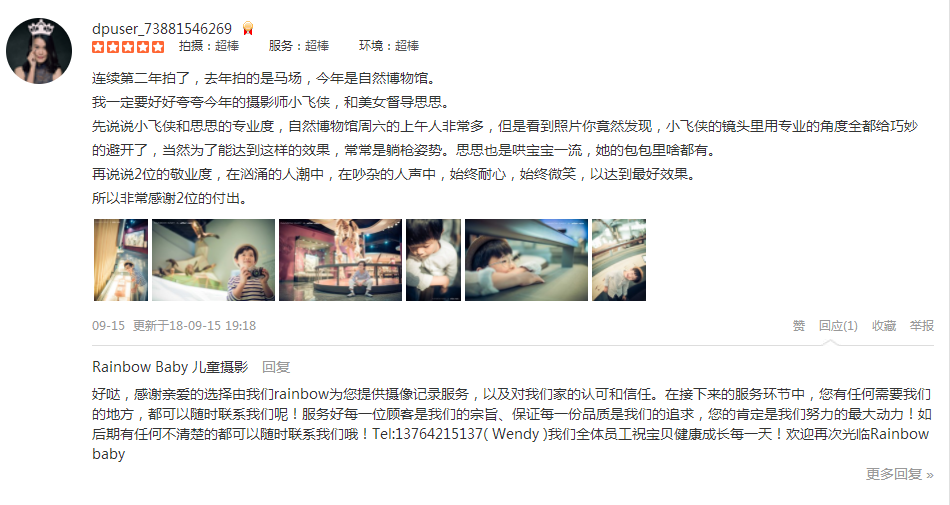Open photo of boy resting on arms
This screenshot has height=505, width=950.
(526, 260)
